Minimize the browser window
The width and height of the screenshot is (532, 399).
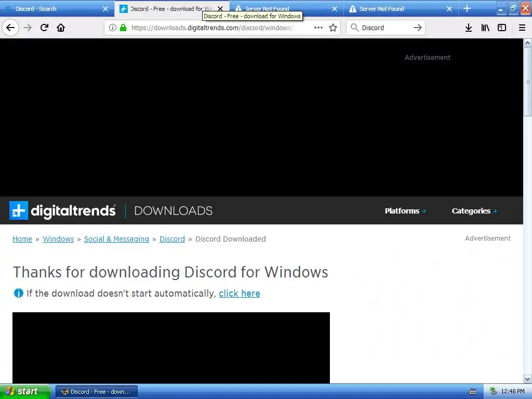tap(501, 9)
